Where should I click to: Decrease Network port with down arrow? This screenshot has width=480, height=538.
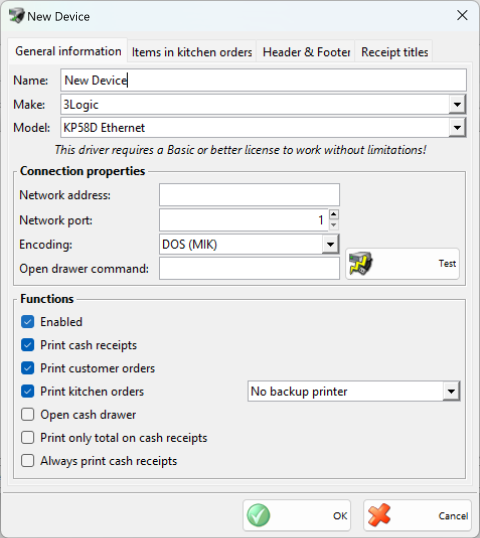point(333,225)
